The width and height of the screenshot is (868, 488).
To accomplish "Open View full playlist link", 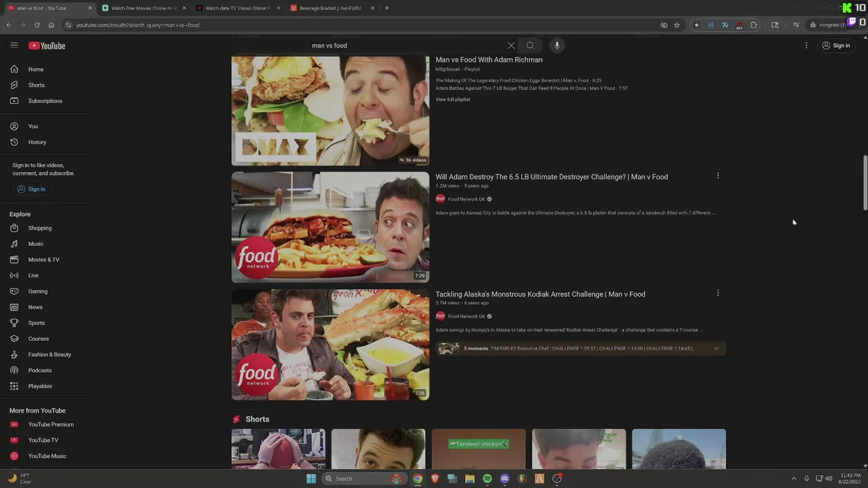I will coord(453,100).
